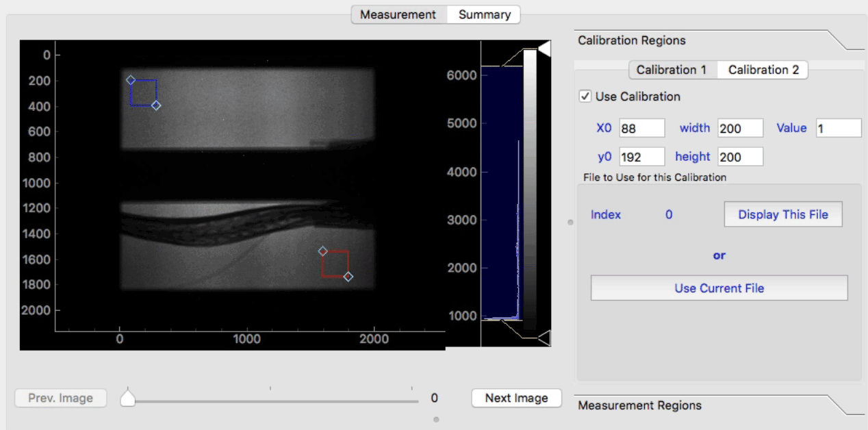The height and width of the screenshot is (430, 868).
Task: Click the X0 input field
Action: coord(641,128)
